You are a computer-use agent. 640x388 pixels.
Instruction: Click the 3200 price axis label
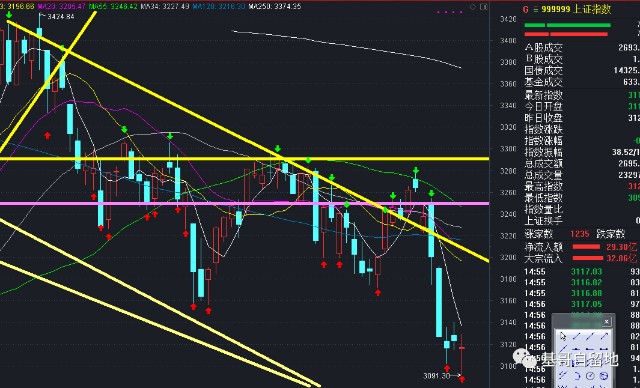click(x=508, y=257)
